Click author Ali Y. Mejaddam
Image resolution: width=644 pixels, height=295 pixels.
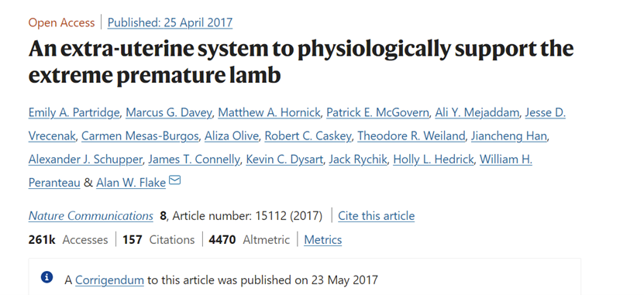(x=477, y=112)
